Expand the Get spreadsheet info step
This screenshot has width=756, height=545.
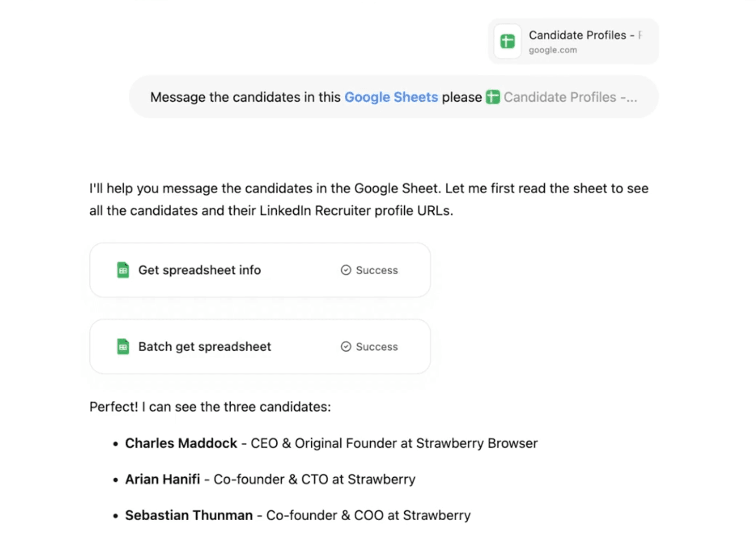[199, 270]
